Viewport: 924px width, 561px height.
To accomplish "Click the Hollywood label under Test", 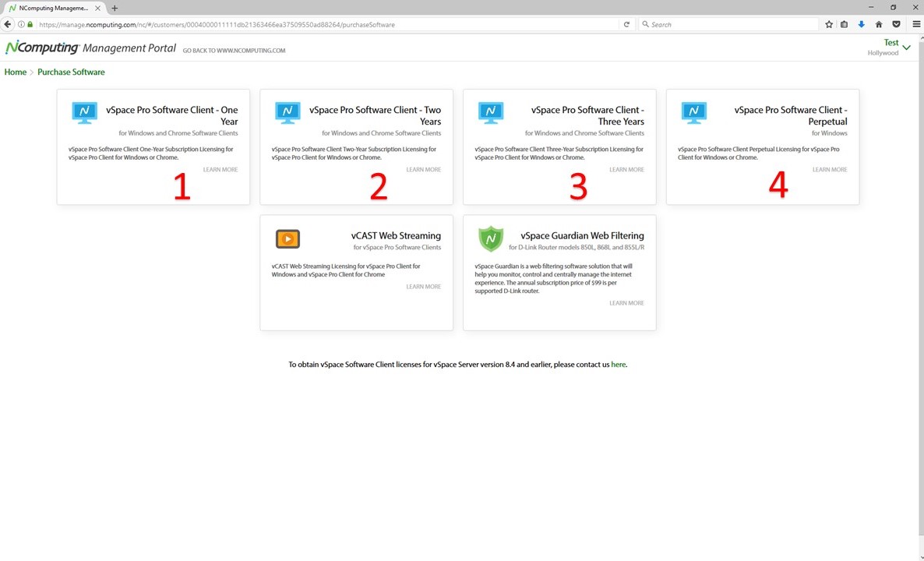I will [883, 53].
